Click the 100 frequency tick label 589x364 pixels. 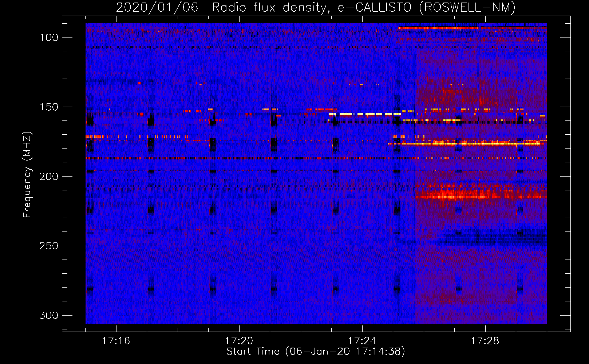49,37
